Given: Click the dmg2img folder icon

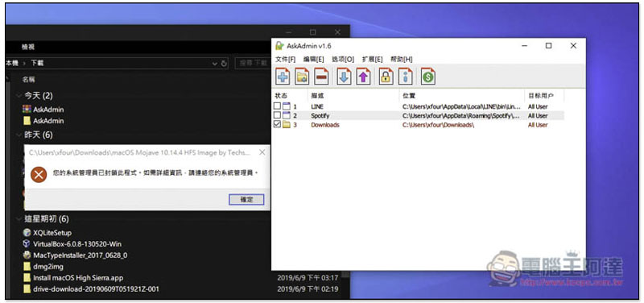Looking at the screenshot, I should click(27, 267).
